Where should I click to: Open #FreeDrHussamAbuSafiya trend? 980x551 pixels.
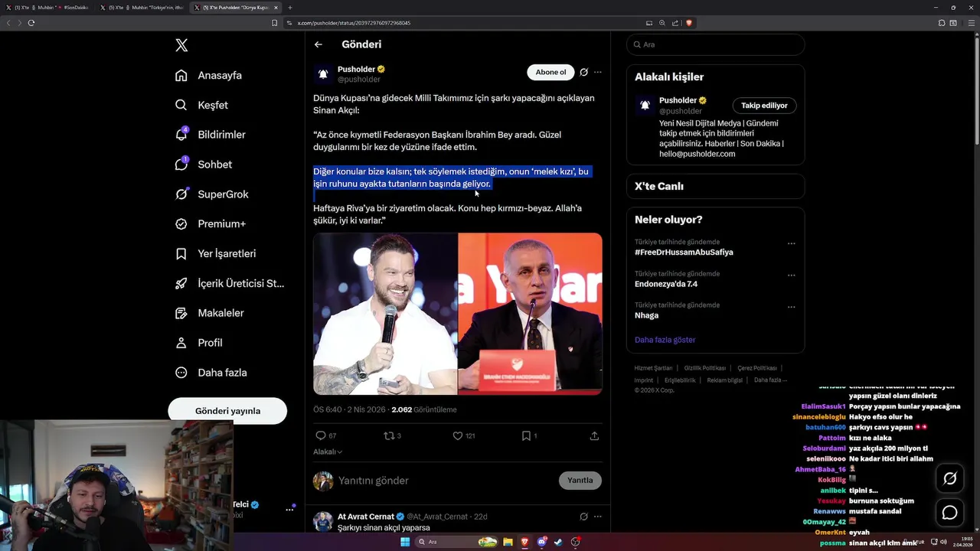[684, 252]
